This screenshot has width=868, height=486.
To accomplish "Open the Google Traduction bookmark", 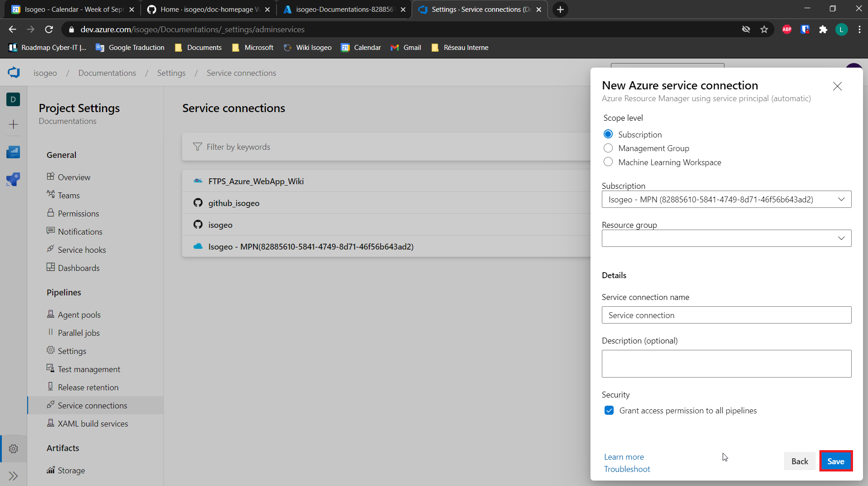I will pyautogui.click(x=130, y=47).
